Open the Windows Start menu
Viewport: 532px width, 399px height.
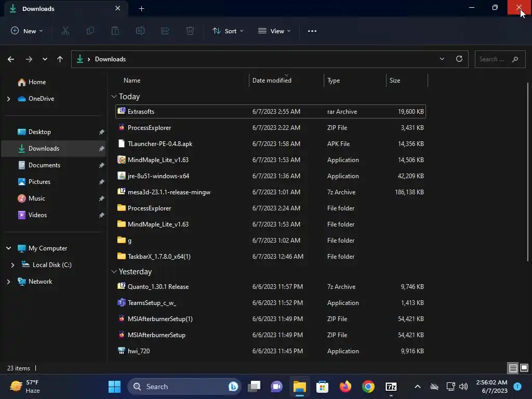pyautogui.click(x=114, y=387)
